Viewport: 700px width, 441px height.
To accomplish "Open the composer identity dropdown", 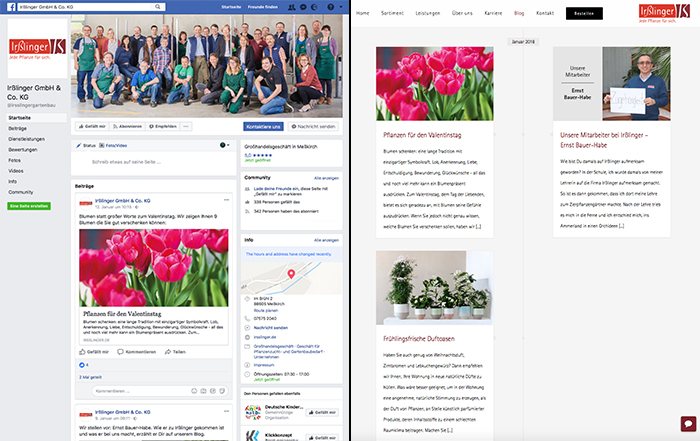I will [225, 146].
